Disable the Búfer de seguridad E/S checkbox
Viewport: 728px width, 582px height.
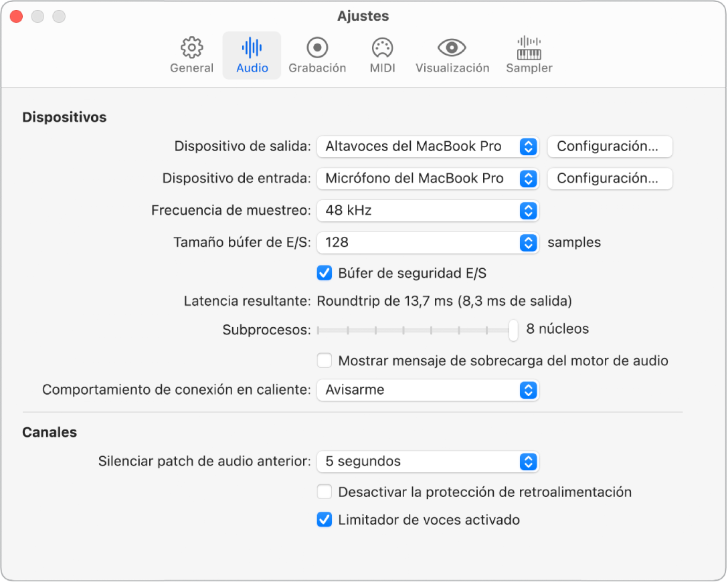click(x=325, y=273)
